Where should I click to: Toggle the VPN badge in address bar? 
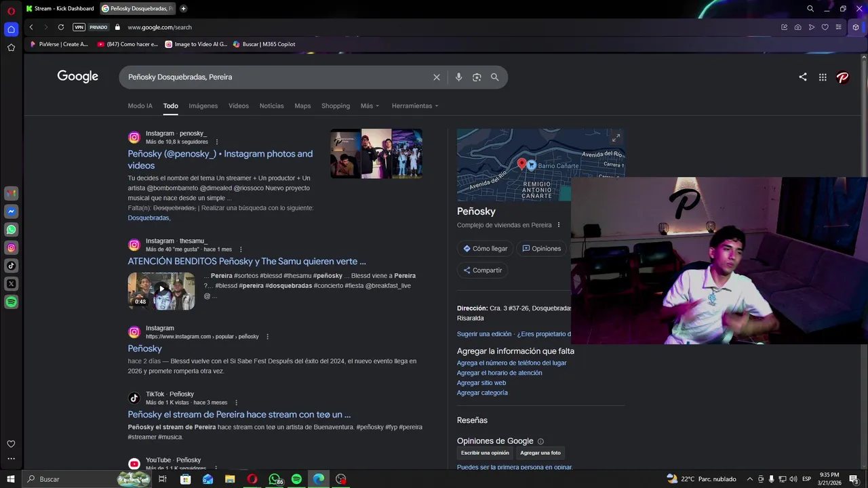[x=79, y=27]
